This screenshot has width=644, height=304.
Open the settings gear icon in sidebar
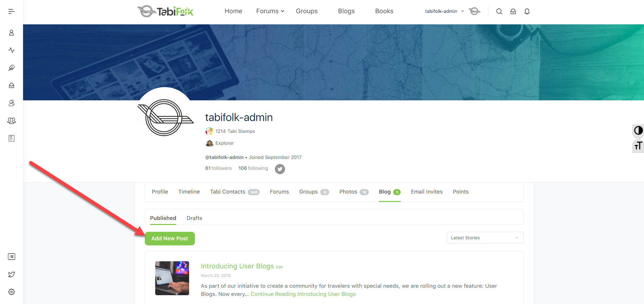[x=12, y=292]
